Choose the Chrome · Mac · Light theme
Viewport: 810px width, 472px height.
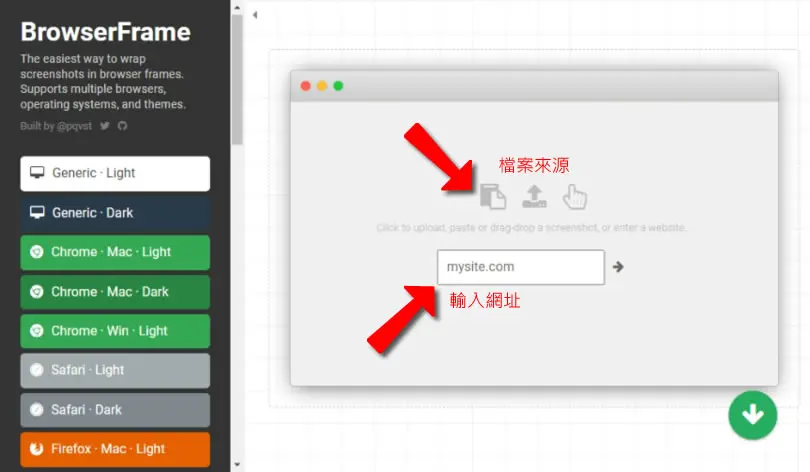[115, 253]
